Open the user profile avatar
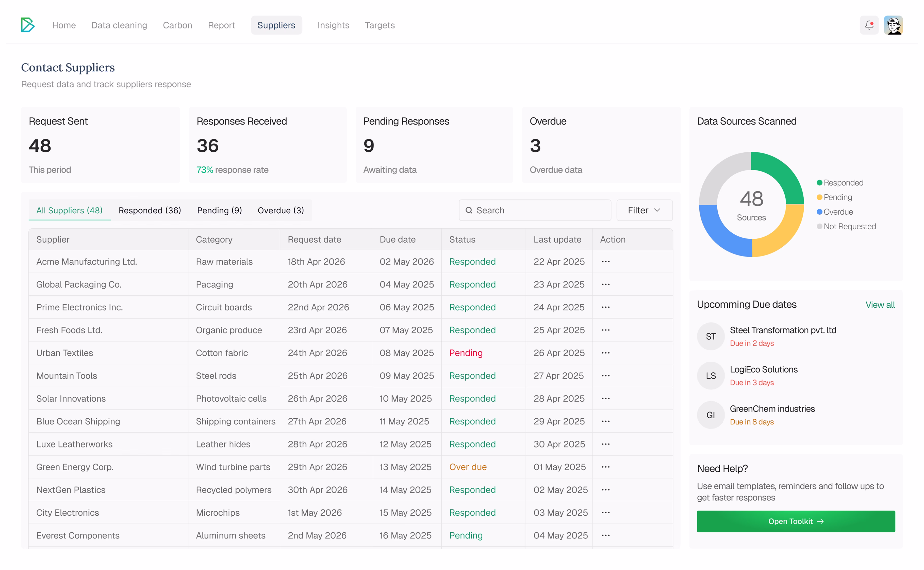Image resolution: width=924 pixels, height=570 pixels. (893, 25)
